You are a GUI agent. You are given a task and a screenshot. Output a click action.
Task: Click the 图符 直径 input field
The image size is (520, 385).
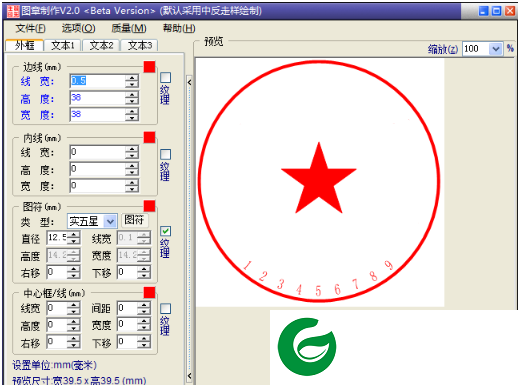coord(57,238)
